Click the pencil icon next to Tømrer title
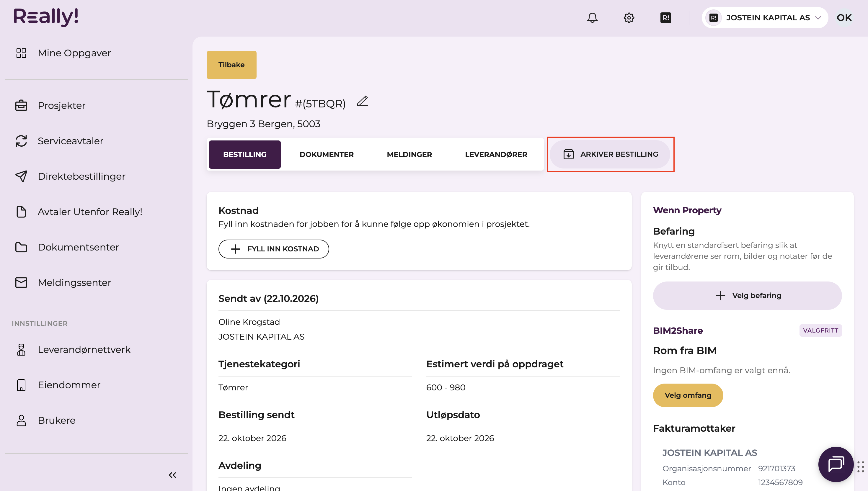The height and width of the screenshot is (491, 868). 363,101
